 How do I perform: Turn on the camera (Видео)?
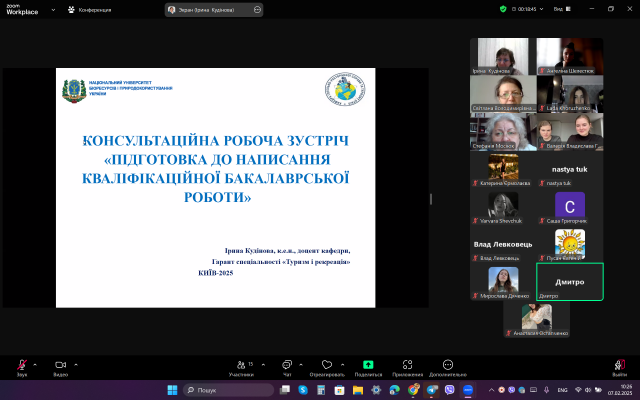tap(60, 365)
